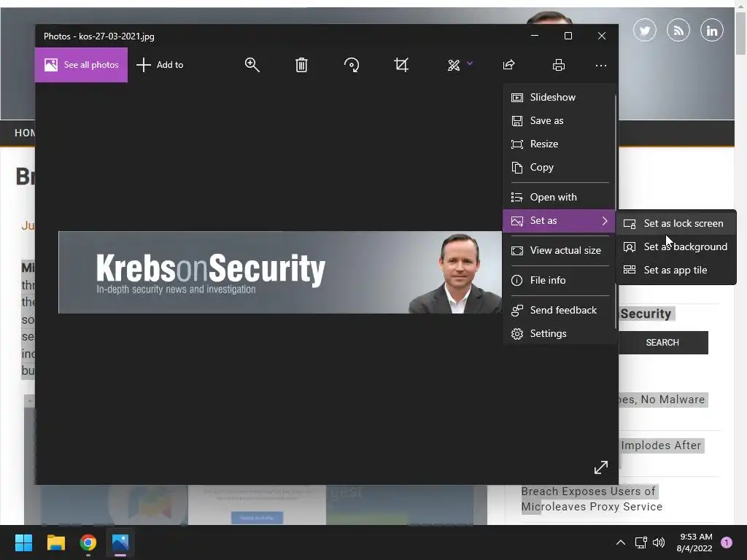Delete the photo with trash icon

click(x=301, y=65)
